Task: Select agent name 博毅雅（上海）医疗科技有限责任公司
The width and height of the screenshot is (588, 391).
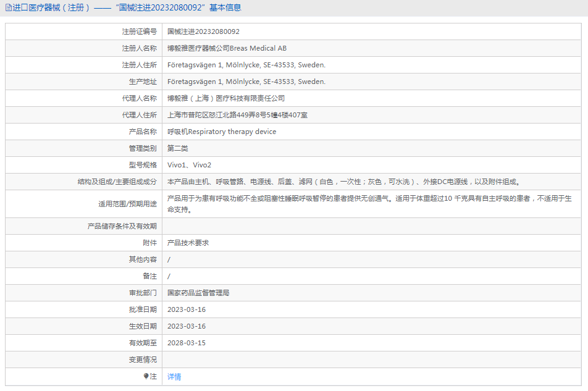Action: [226, 98]
